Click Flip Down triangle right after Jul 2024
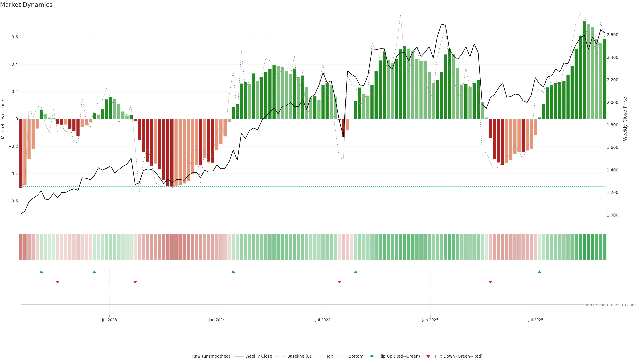Screen dimensions: 644x362 tap(339, 282)
